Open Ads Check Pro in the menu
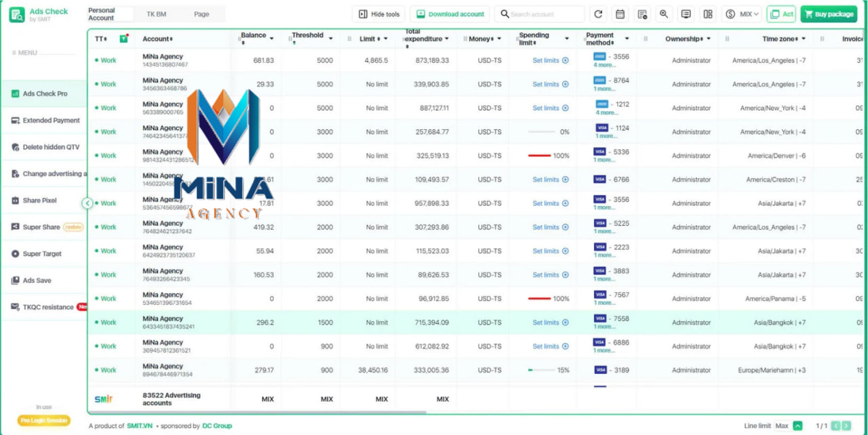Screen dimensions: 868x435 tap(43, 94)
